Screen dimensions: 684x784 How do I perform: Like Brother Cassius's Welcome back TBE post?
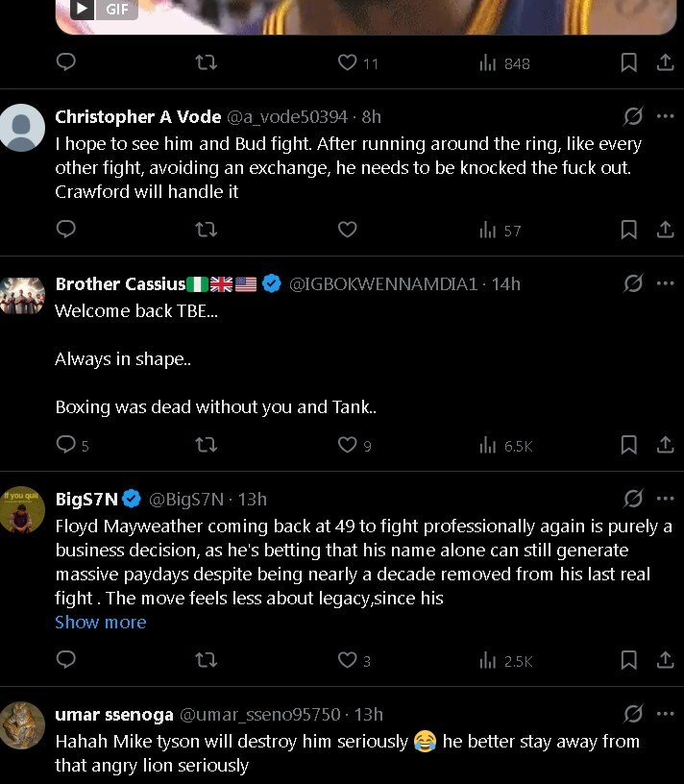click(348, 446)
